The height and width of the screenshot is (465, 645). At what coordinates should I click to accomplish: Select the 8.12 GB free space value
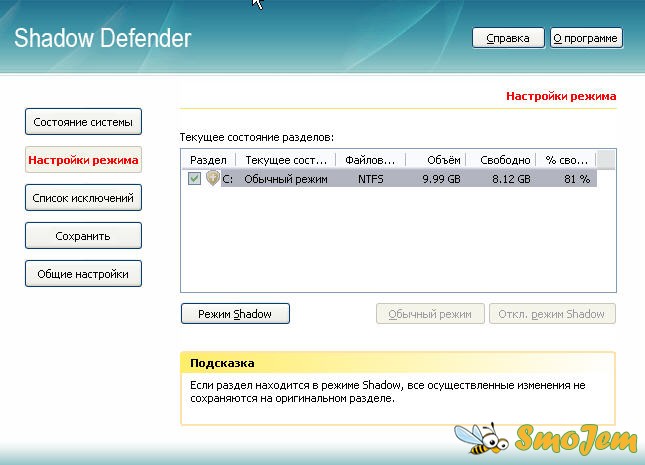[x=511, y=179]
